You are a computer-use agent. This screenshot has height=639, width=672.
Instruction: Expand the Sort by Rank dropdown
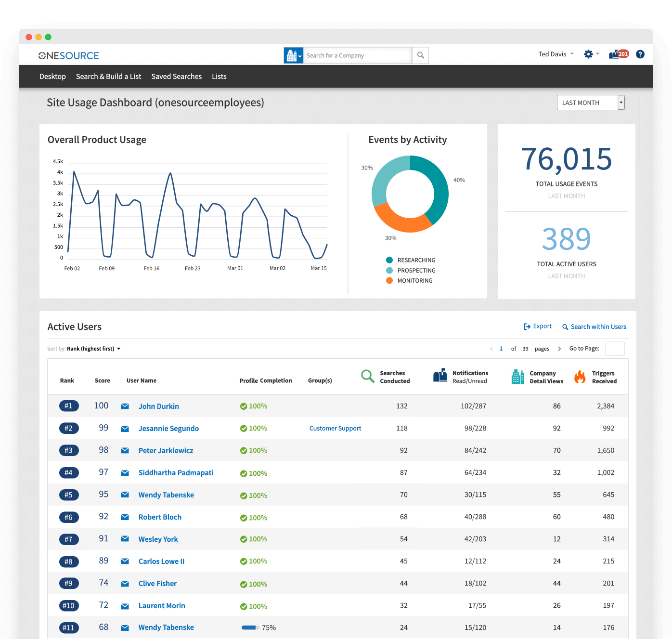94,348
